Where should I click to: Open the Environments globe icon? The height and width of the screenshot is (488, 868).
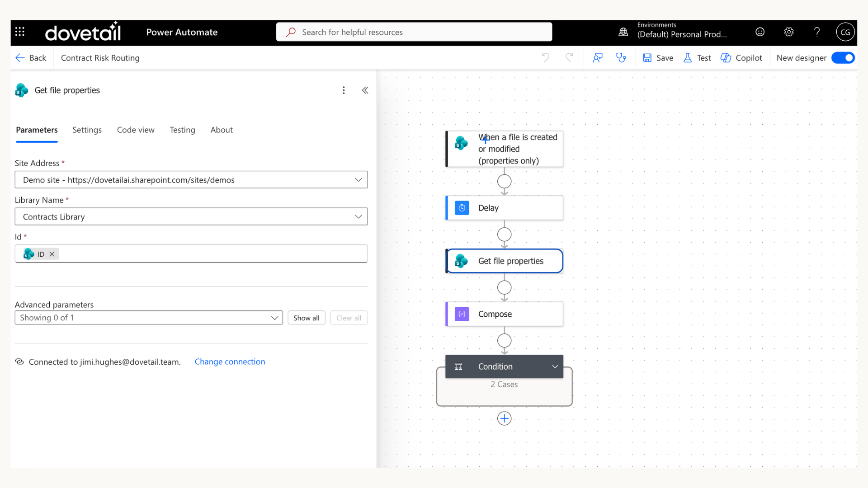click(623, 32)
